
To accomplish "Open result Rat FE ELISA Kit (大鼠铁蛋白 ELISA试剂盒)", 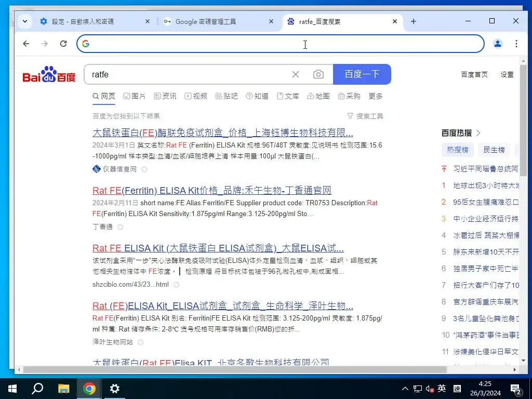I will point(218,248).
